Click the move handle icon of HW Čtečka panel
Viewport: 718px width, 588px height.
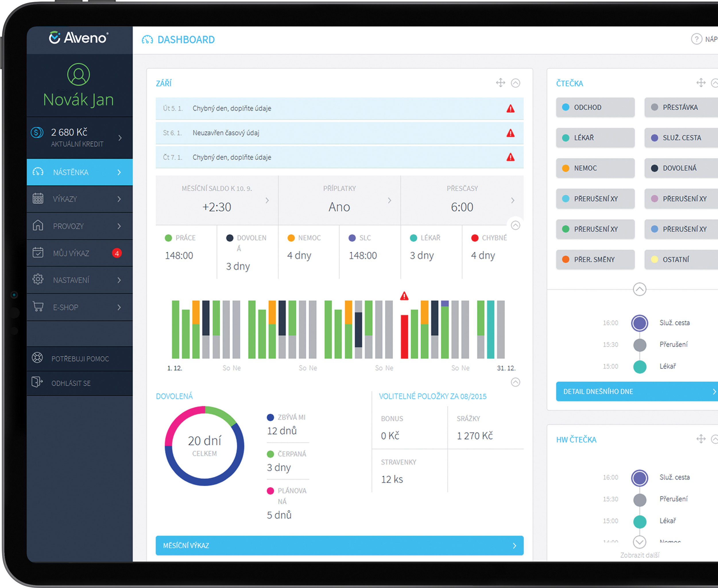click(701, 439)
